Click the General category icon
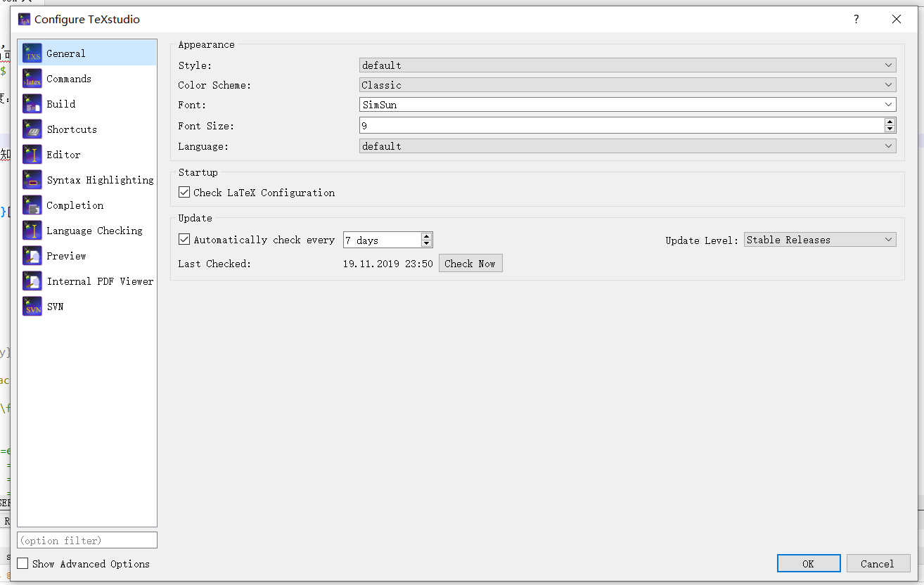Viewport: 924px width, 585px height. (x=32, y=53)
